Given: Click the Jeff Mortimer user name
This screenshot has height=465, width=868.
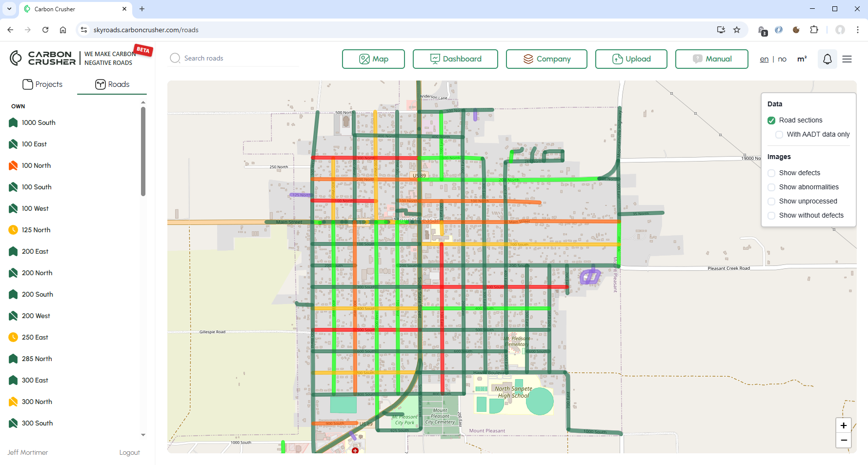Looking at the screenshot, I should (x=27, y=453).
